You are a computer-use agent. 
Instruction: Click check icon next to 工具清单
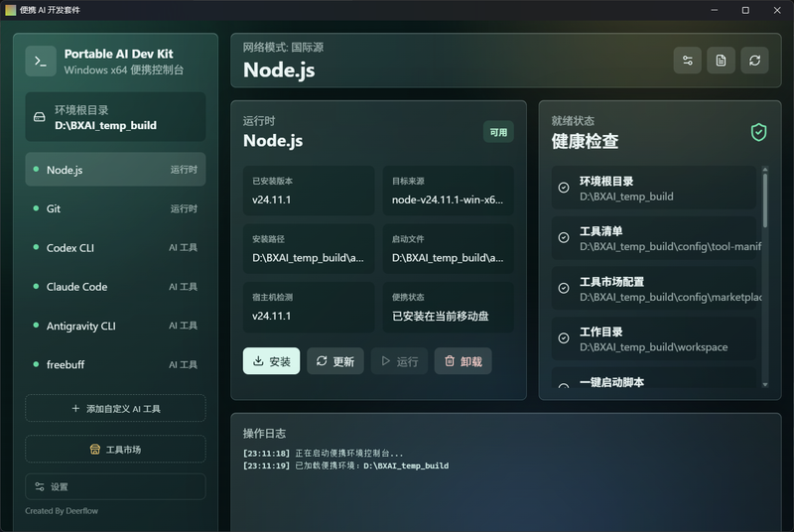pyautogui.click(x=563, y=238)
